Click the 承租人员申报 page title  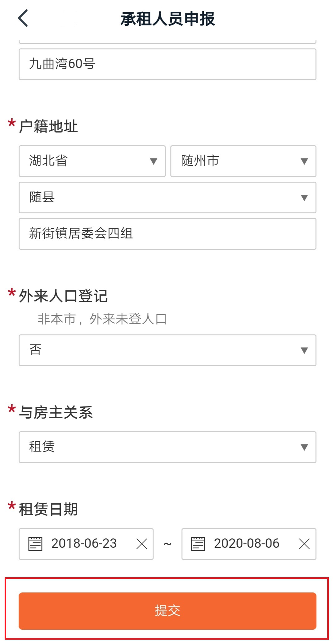[x=167, y=19]
